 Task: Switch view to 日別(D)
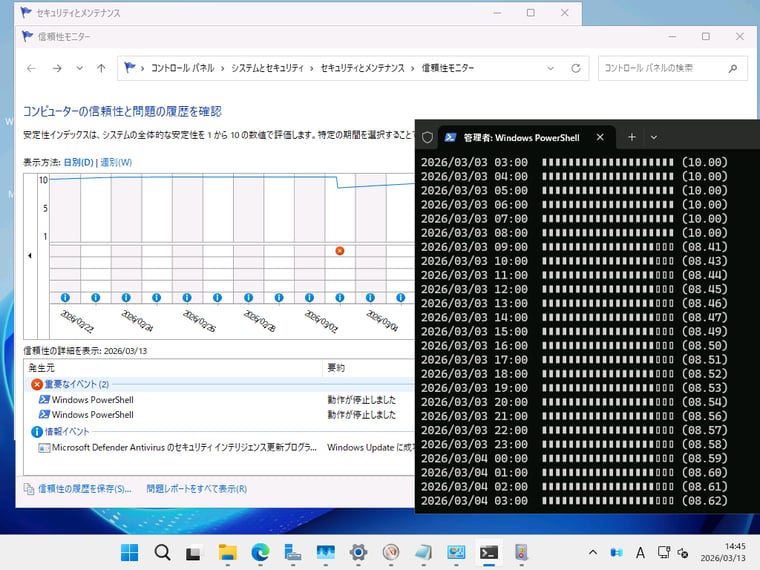pos(79,162)
